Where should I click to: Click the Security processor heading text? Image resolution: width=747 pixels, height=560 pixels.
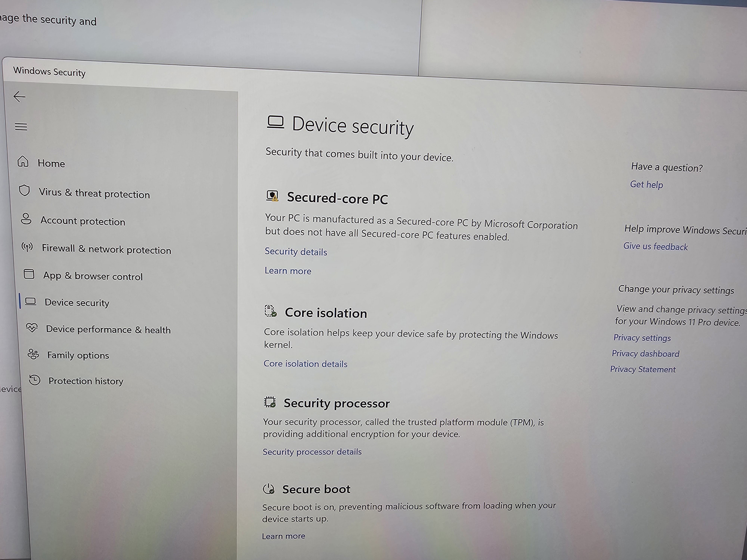336,403
